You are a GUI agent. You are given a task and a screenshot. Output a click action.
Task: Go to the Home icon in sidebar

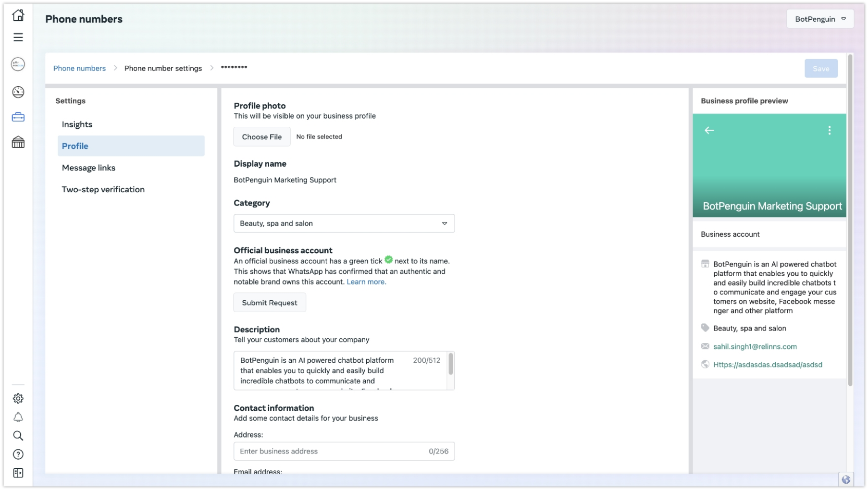pyautogui.click(x=18, y=15)
